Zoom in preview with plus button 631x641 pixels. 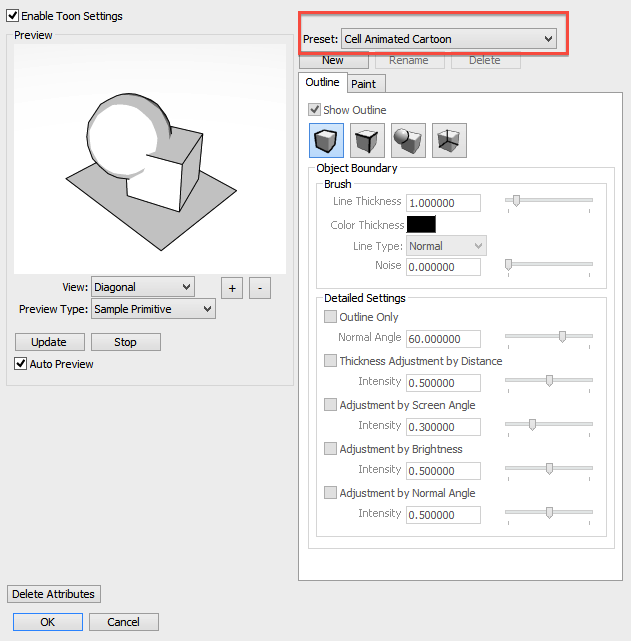(232, 288)
